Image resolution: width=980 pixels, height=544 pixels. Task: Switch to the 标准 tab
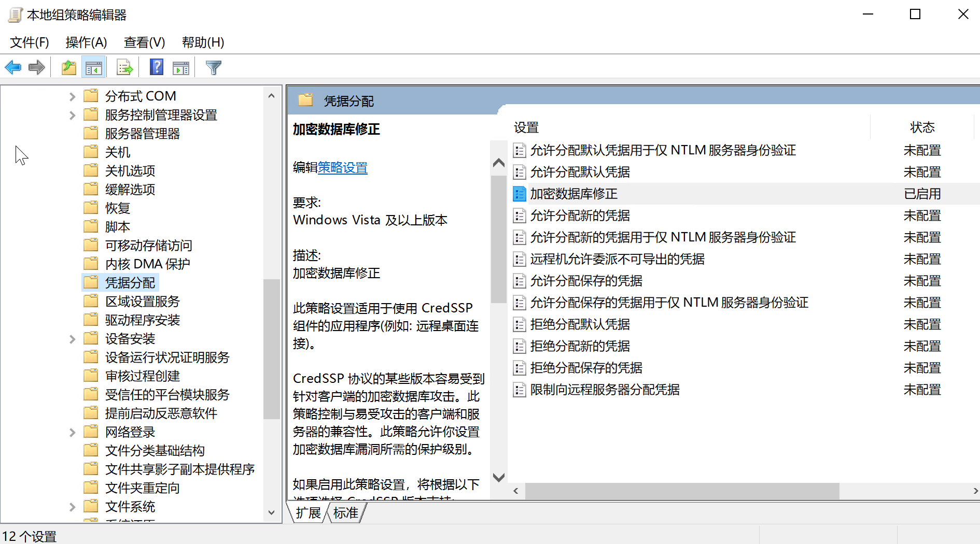(346, 513)
